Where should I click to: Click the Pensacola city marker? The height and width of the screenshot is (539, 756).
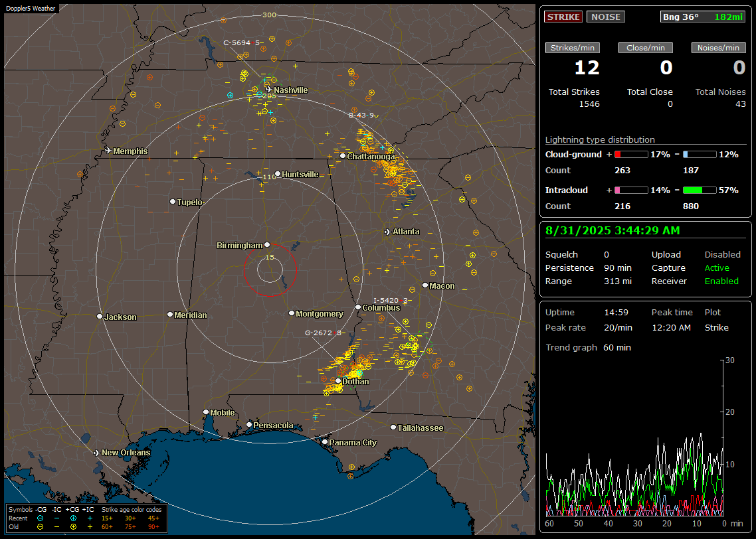point(249,425)
